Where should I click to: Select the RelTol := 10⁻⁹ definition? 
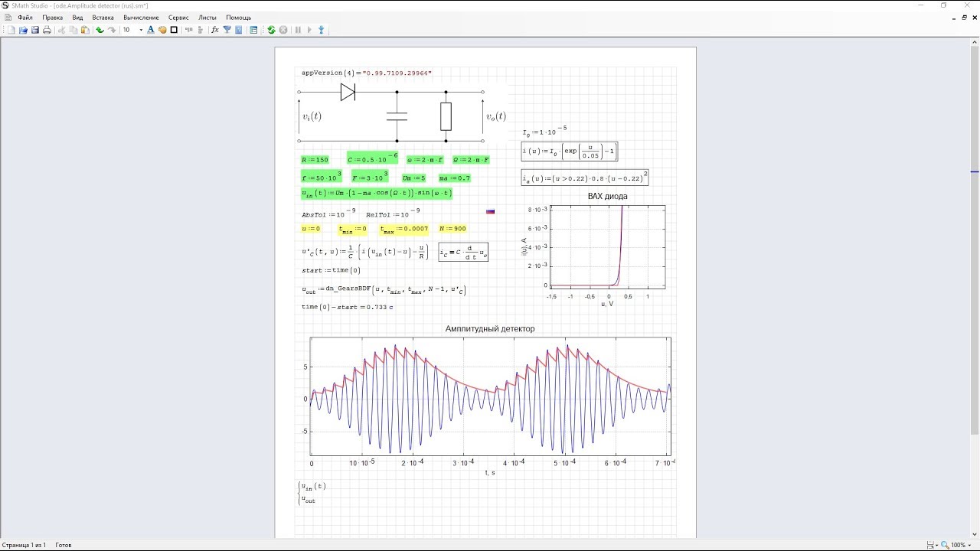(393, 214)
